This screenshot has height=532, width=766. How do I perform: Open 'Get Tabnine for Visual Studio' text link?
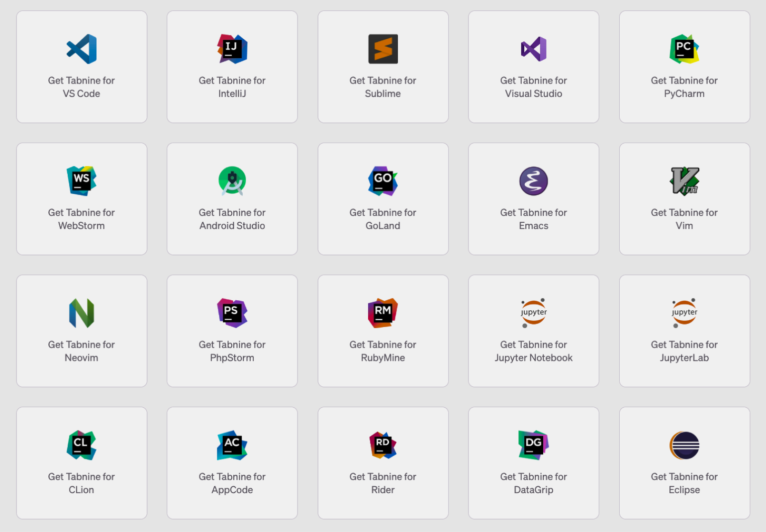(x=534, y=87)
